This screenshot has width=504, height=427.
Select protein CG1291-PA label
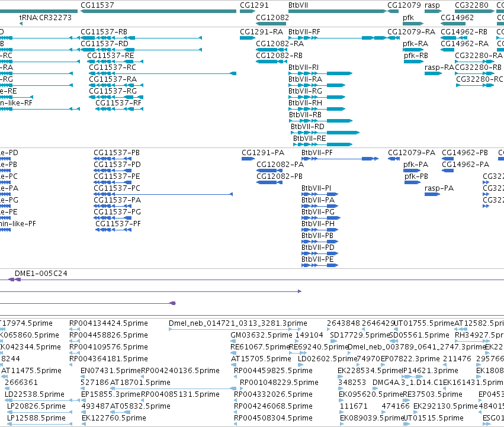click(262, 153)
